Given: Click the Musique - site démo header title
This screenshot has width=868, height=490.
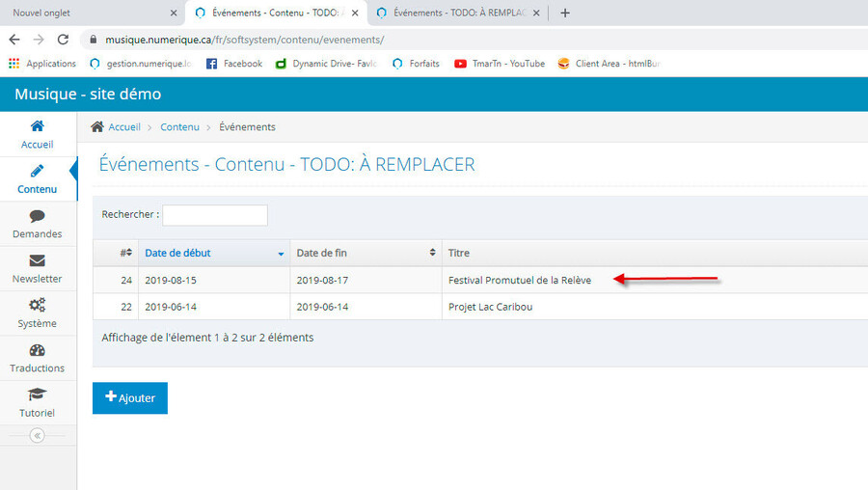Looking at the screenshot, I should point(88,95).
